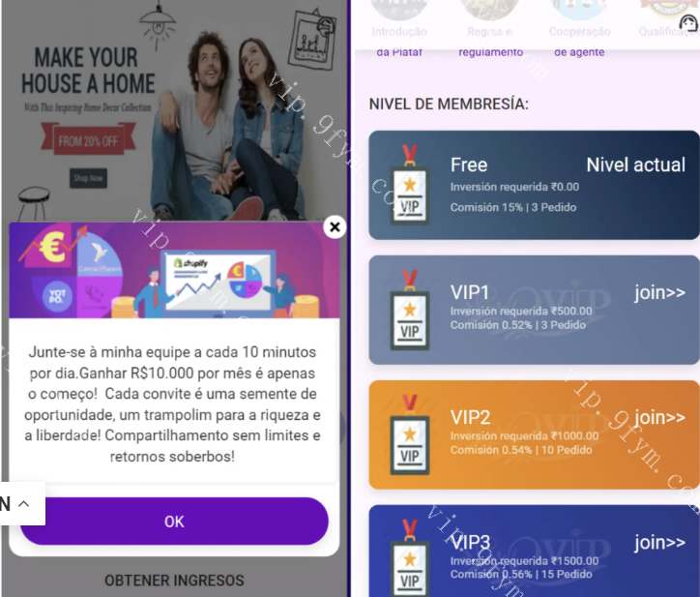
Task: Click the Free level VIP badge icon
Action: tap(409, 185)
